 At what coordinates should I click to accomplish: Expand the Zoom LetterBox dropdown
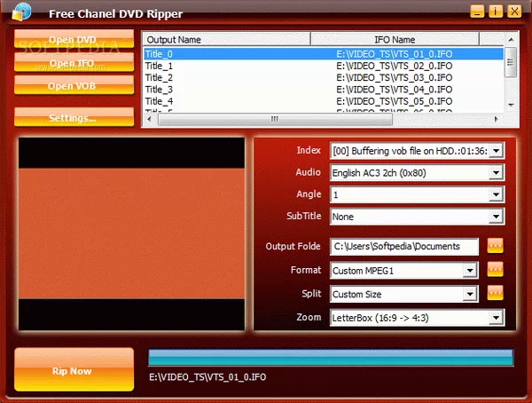(496, 317)
